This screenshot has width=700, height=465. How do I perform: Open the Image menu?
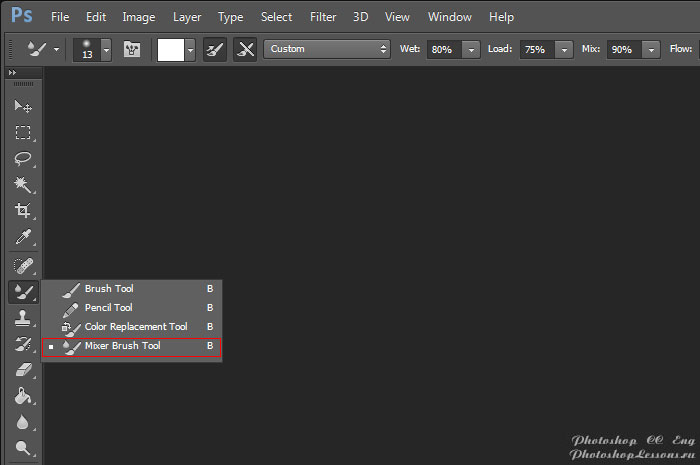(x=139, y=17)
